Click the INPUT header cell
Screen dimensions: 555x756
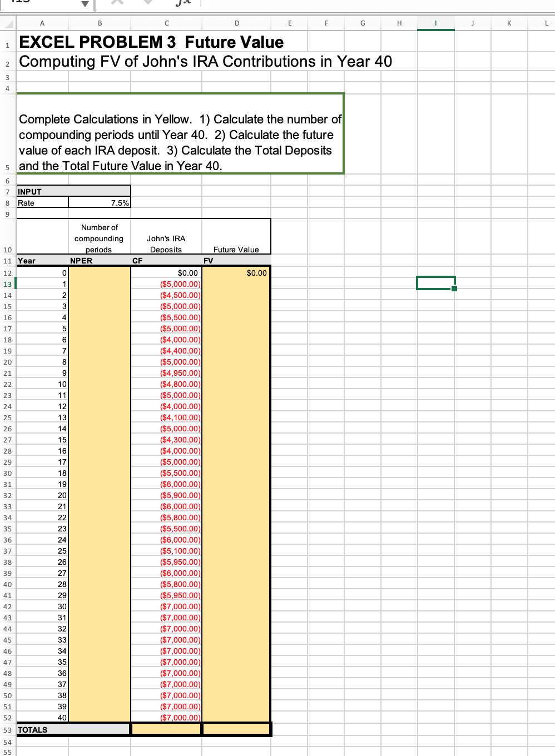42,191
